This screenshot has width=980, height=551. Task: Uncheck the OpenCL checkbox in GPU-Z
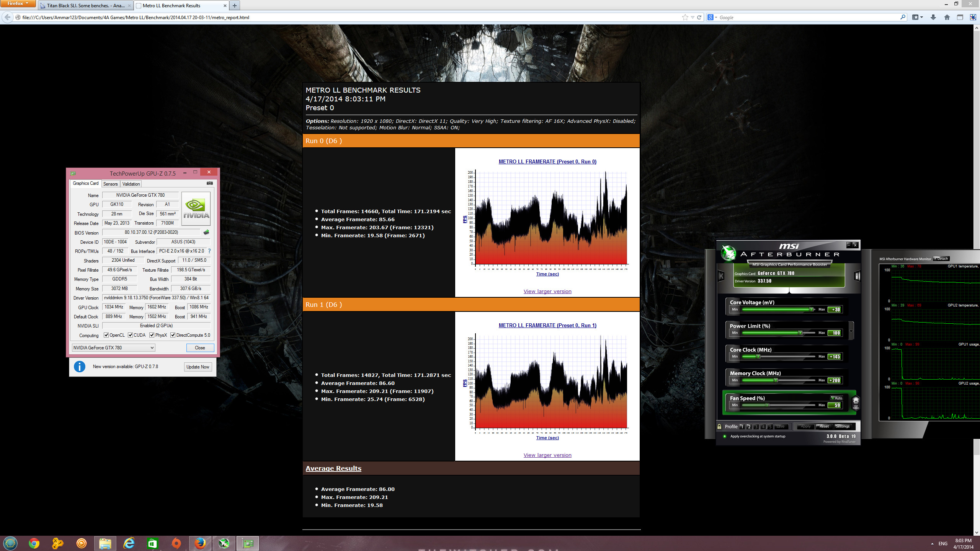(x=106, y=335)
